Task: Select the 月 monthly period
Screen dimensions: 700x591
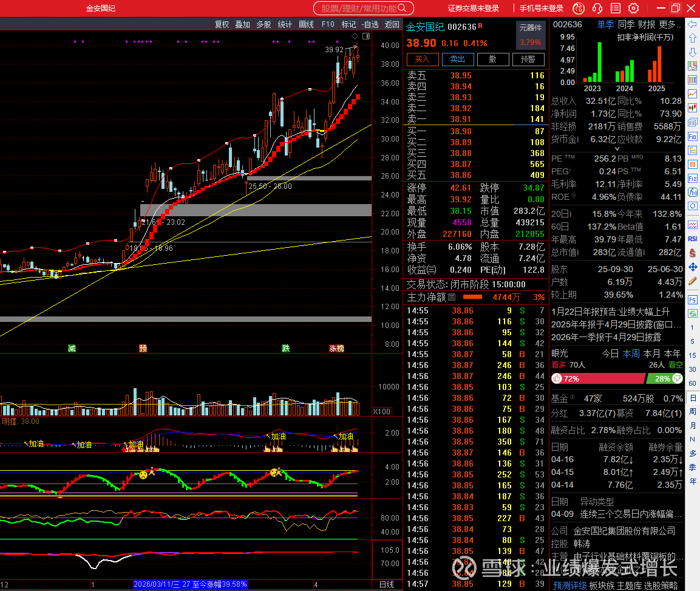Action: [x=692, y=425]
